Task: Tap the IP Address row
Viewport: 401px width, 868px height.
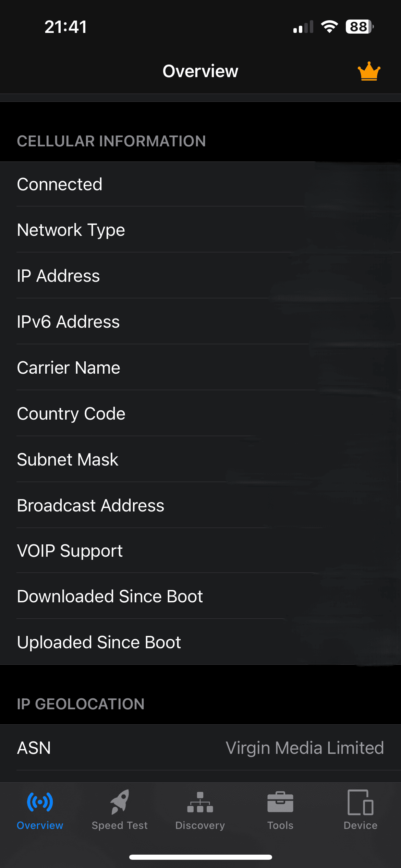Action: (200, 276)
